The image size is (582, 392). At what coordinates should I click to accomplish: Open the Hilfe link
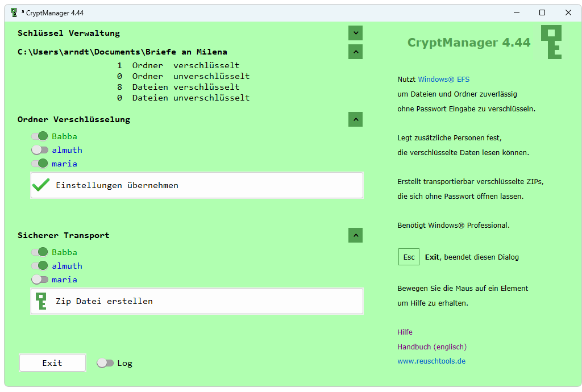coord(405,332)
